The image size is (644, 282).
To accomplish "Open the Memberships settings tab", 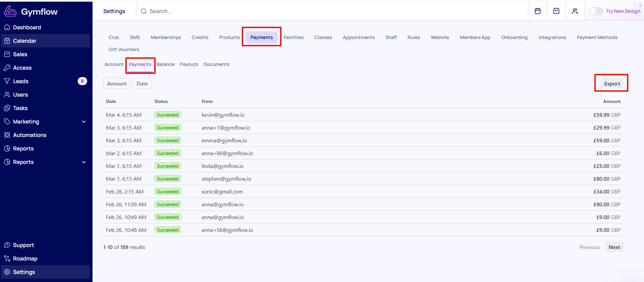I will (166, 37).
